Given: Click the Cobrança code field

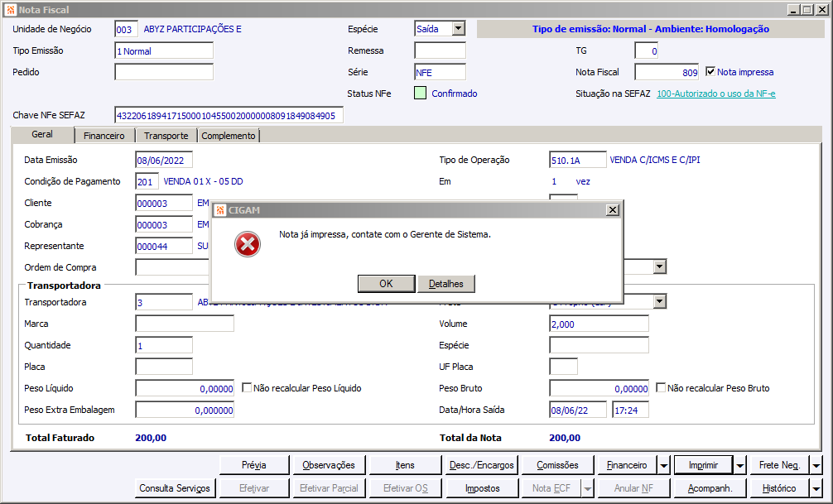Looking at the screenshot, I should [x=164, y=224].
